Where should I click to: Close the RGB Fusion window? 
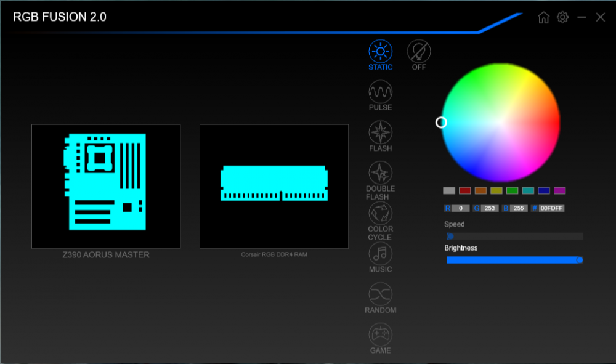(600, 17)
